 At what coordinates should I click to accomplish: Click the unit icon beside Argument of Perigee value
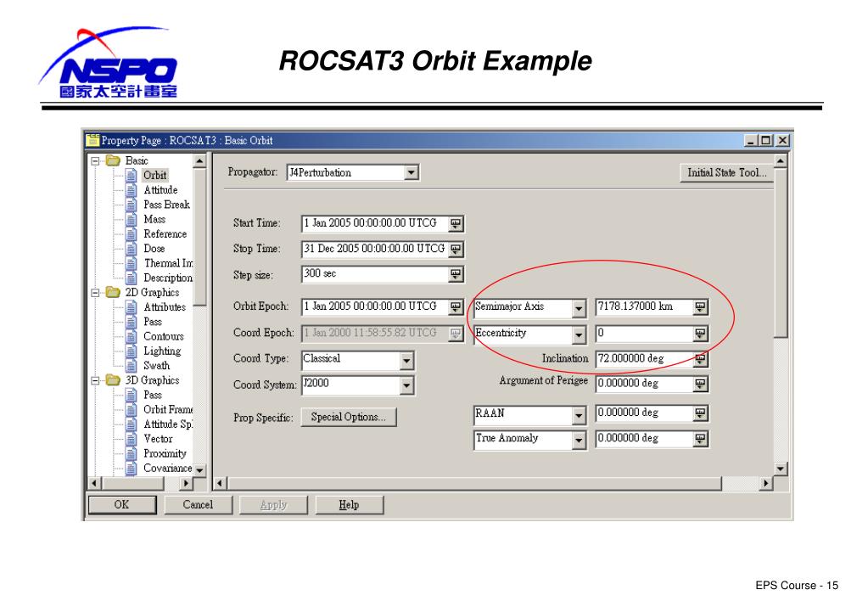(700, 384)
